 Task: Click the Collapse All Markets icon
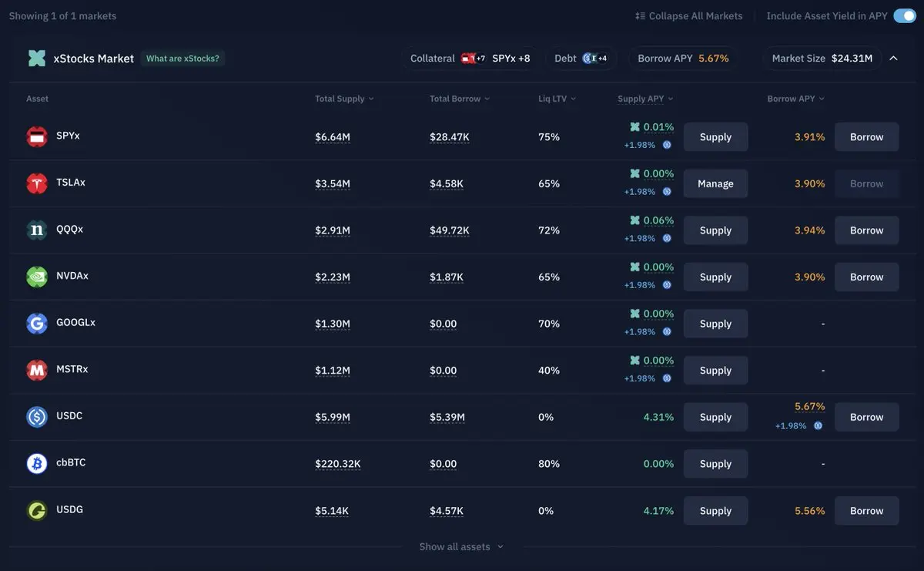[x=640, y=16]
